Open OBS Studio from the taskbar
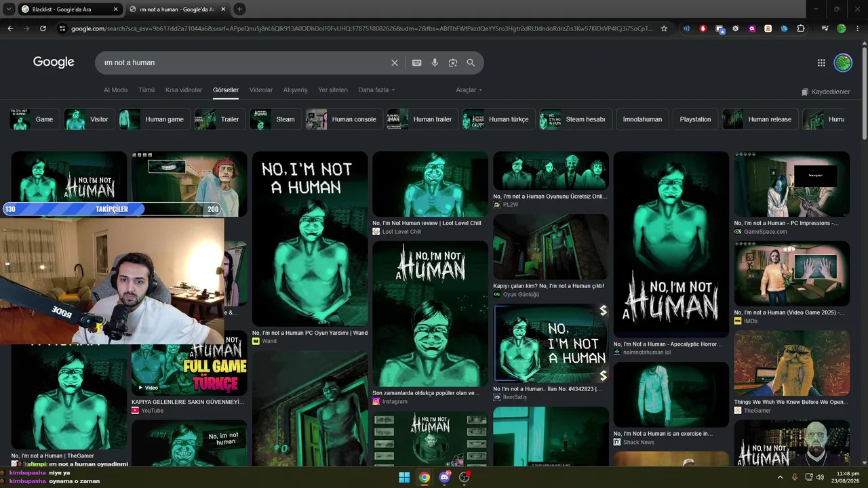The height and width of the screenshot is (488, 868). coord(465,477)
